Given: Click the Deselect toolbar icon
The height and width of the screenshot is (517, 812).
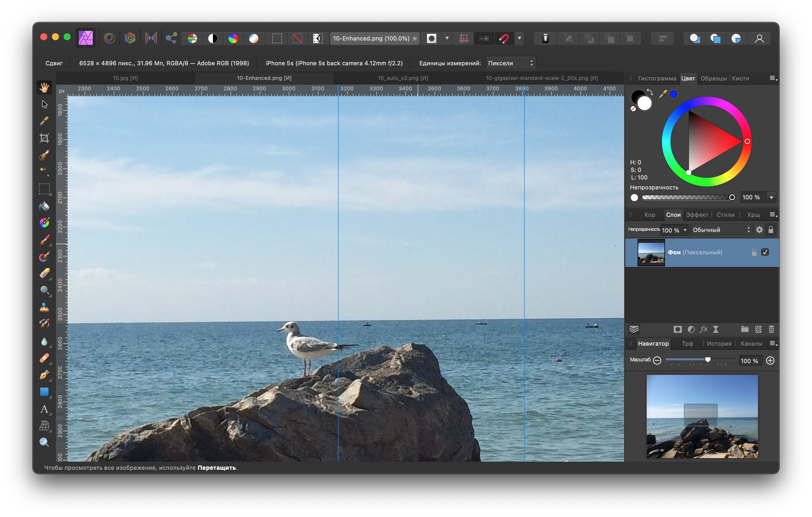Looking at the screenshot, I should [297, 38].
